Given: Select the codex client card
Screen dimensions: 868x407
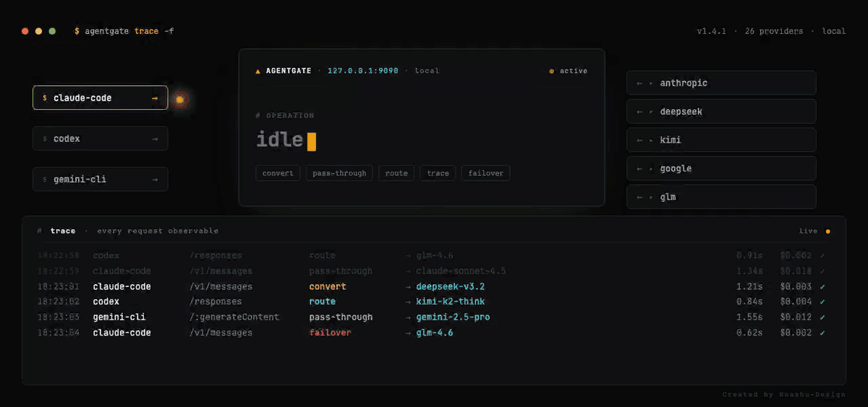Looking at the screenshot, I should point(100,138).
